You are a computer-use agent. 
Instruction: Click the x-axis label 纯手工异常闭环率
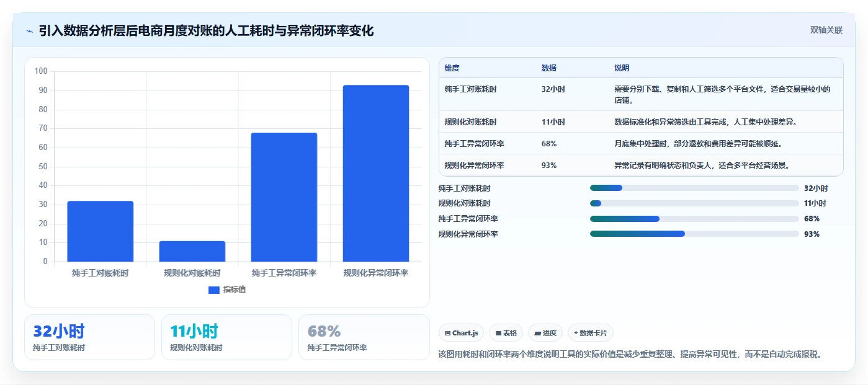pyautogui.click(x=284, y=273)
